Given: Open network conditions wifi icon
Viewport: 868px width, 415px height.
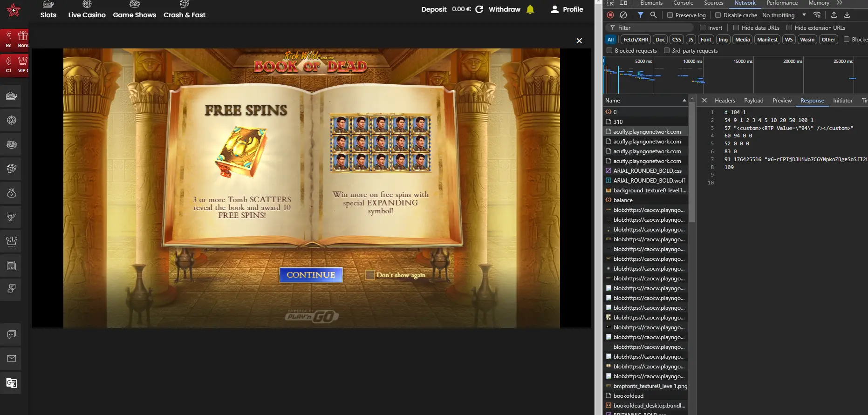Looking at the screenshot, I should (817, 15).
